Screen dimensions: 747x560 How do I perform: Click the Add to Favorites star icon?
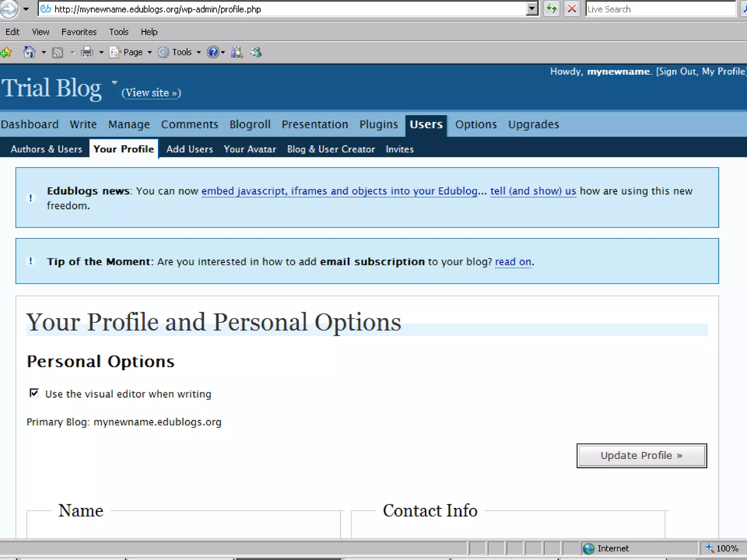tap(6, 52)
